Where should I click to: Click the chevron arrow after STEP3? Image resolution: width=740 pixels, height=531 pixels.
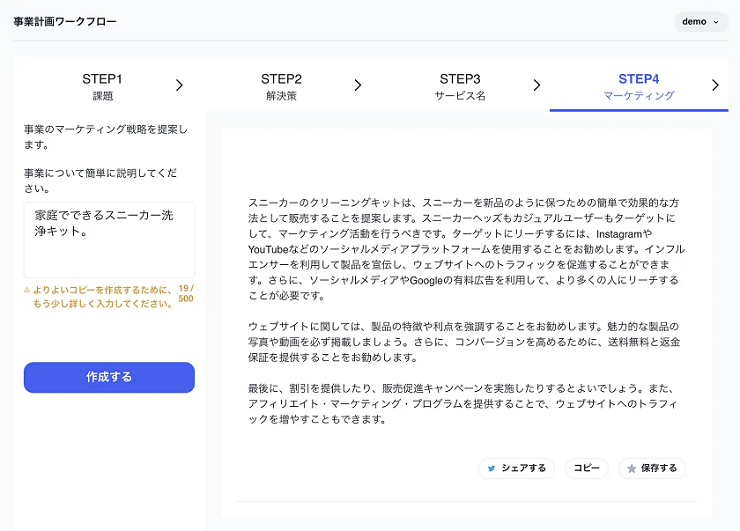pos(537,85)
